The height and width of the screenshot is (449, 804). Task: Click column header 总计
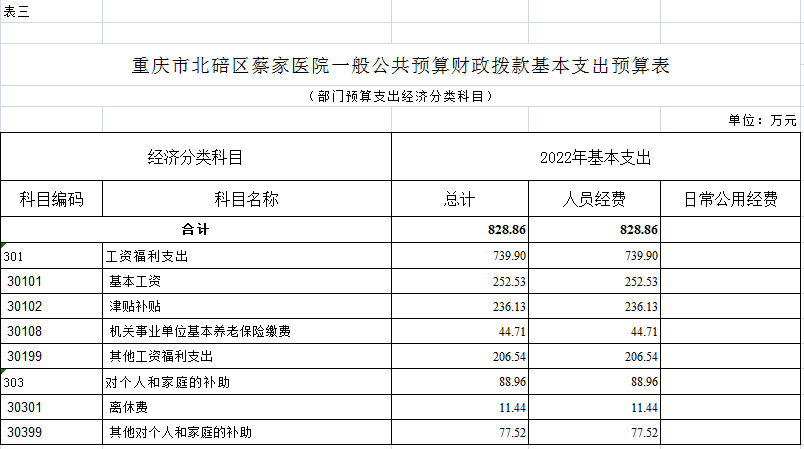(x=460, y=199)
